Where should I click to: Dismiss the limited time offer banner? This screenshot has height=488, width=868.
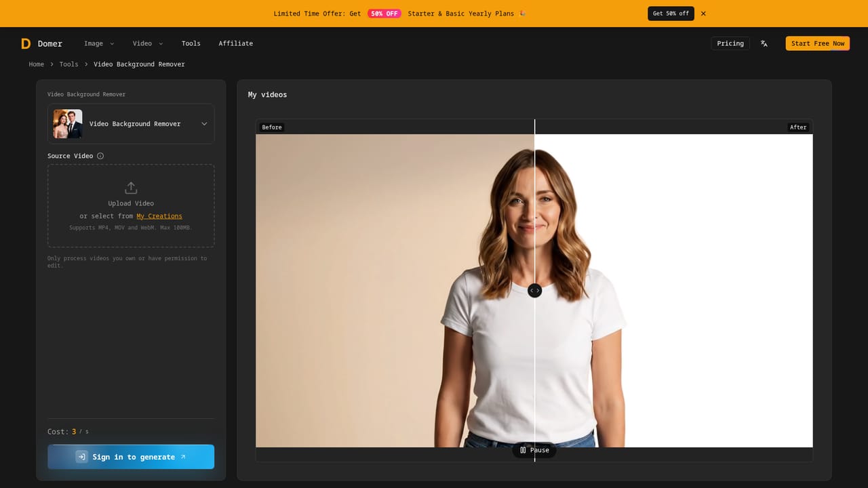(x=703, y=14)
